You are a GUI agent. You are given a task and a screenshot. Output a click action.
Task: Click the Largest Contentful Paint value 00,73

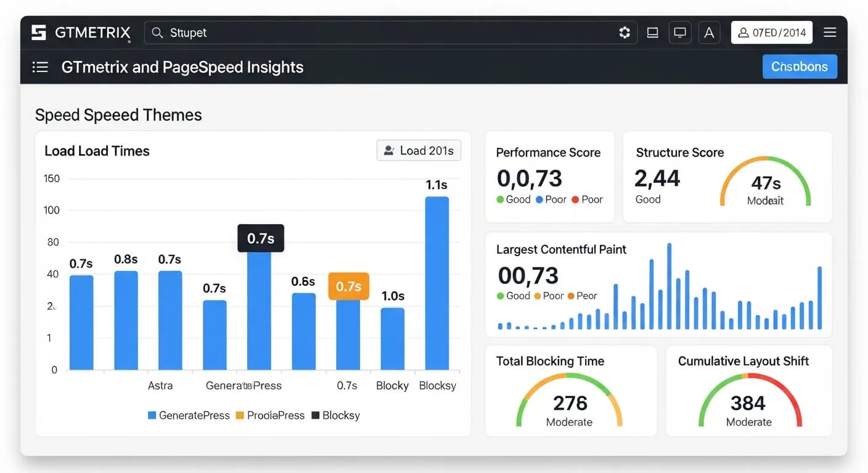tap(528, 275)
